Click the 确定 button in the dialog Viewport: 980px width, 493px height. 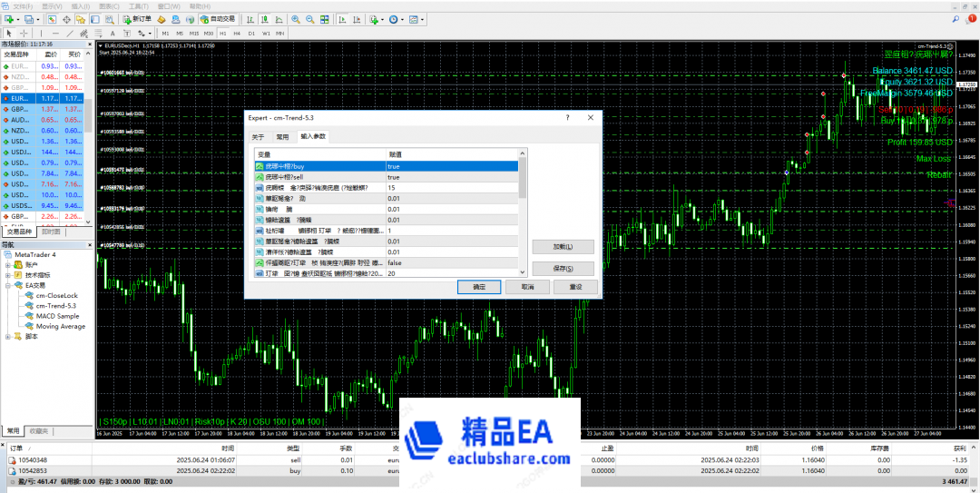(479, 286)
